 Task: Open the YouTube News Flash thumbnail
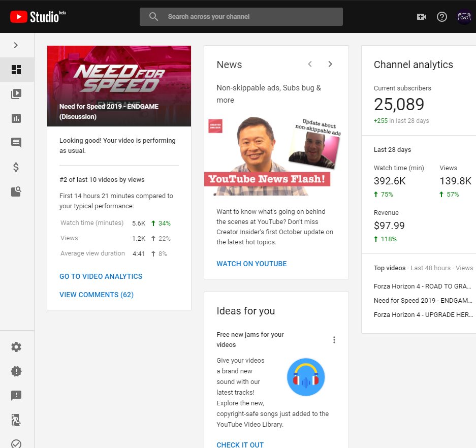[x=276, y=156]
